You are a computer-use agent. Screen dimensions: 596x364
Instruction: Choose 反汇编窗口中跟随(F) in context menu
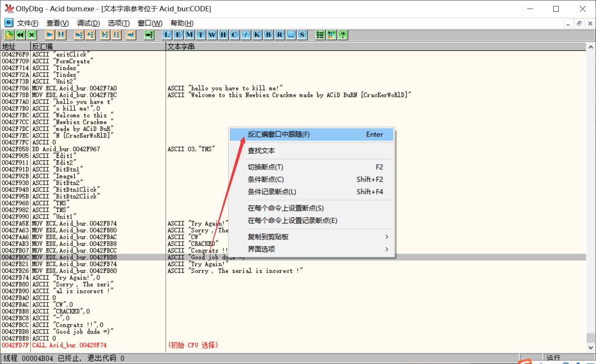[312, 134]
